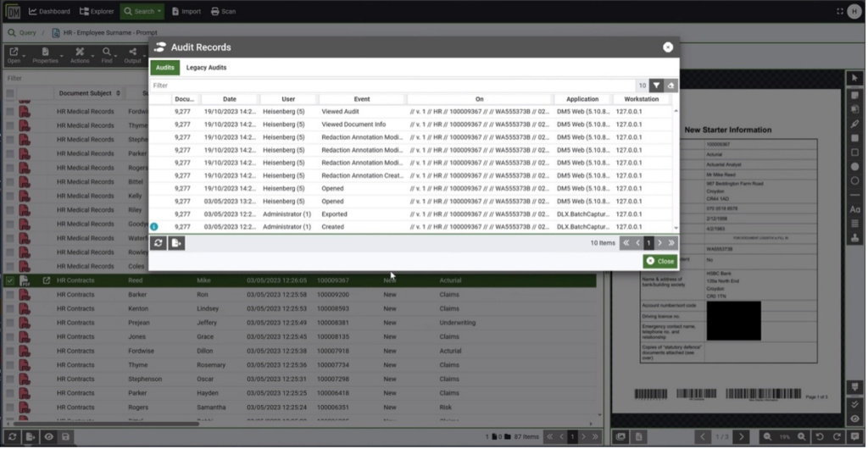This screenshot has height=449, width=868.
Task: Select the filled rectangle redaction tool
Action: (854, 138)
